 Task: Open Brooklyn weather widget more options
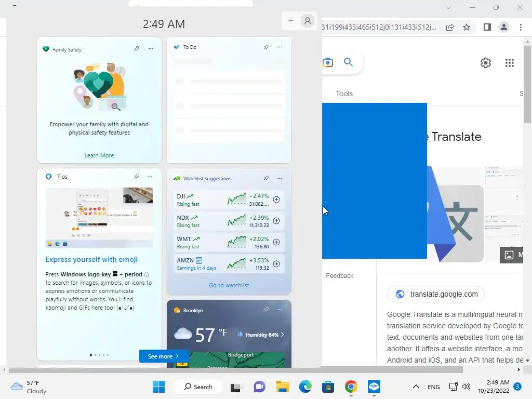coord(280,310)
